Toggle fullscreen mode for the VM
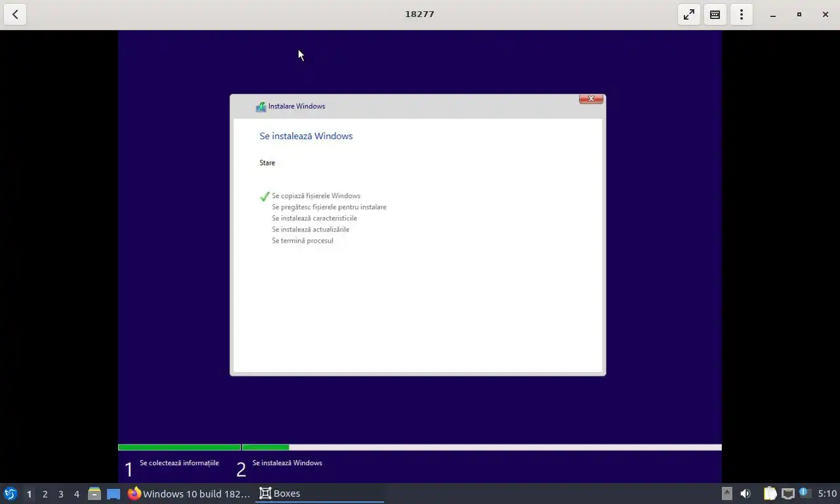Image resolution: width=840 pixels, height=504 pixels. point(689,14)
